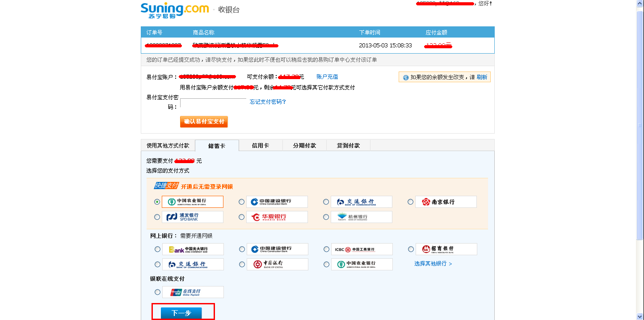
Task: Click the 确认易付宝支付 button
Action: tap(204, 122)
